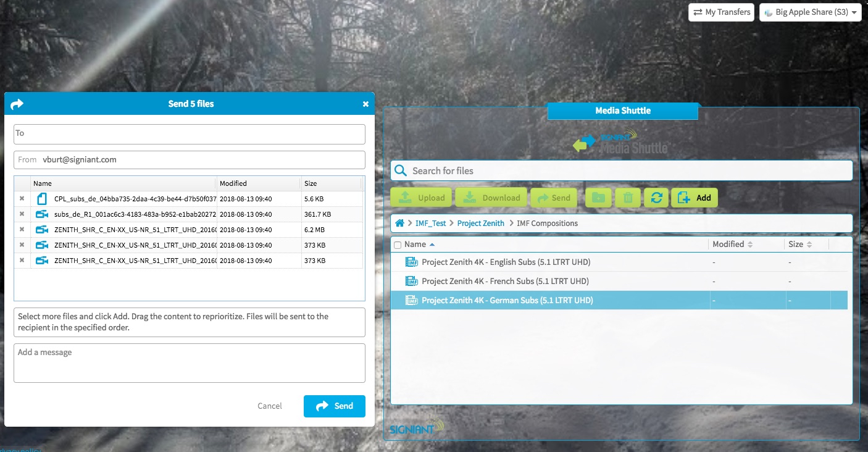Navigate to Project Zenith breadcrumb

pos(480,223)
